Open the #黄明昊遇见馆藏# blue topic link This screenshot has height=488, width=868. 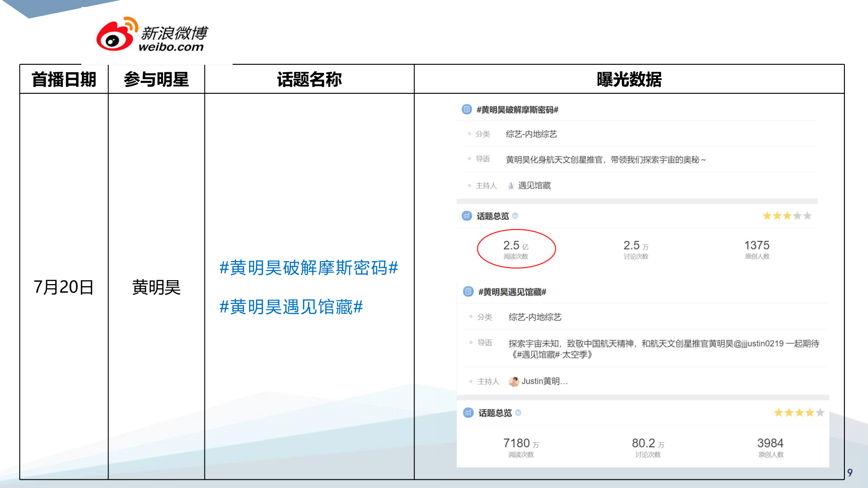(291, 307)
